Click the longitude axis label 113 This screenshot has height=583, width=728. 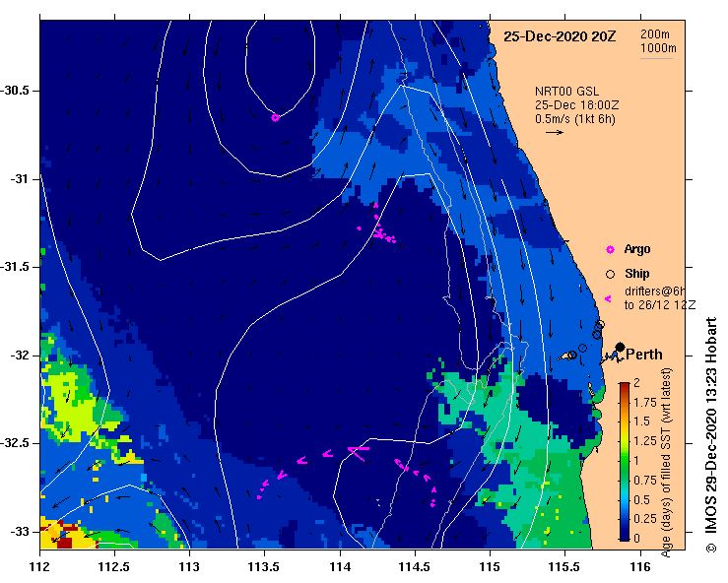point(189,567)
